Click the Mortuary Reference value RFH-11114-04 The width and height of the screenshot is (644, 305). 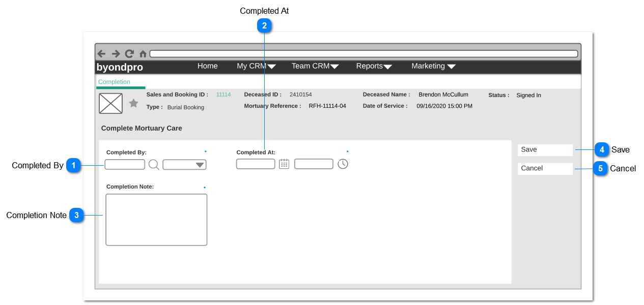(x=327, y=106)
